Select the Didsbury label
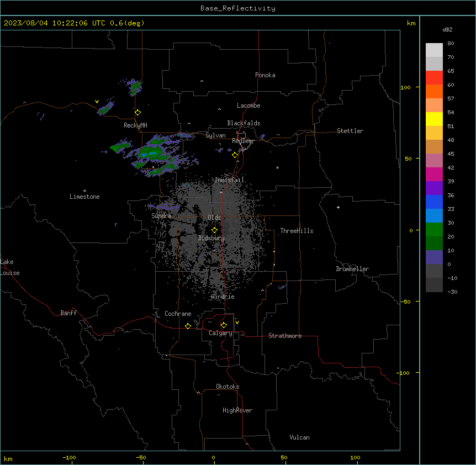The height and width of the screenshot is (465, 476). (211, 238)
